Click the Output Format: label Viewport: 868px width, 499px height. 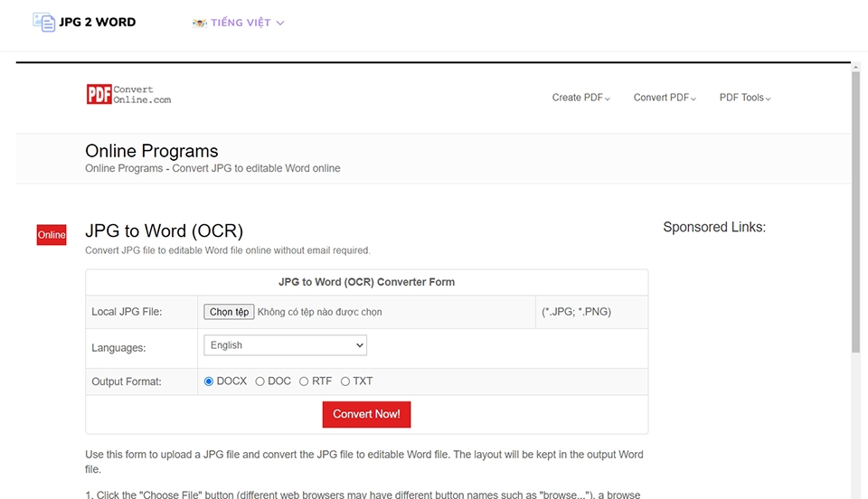[x=127, y=381]
